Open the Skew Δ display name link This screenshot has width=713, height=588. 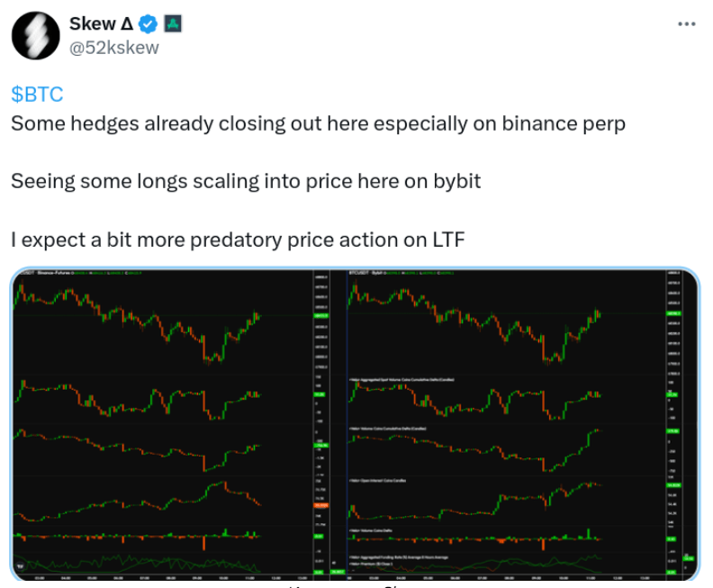[x=101, y=24]
